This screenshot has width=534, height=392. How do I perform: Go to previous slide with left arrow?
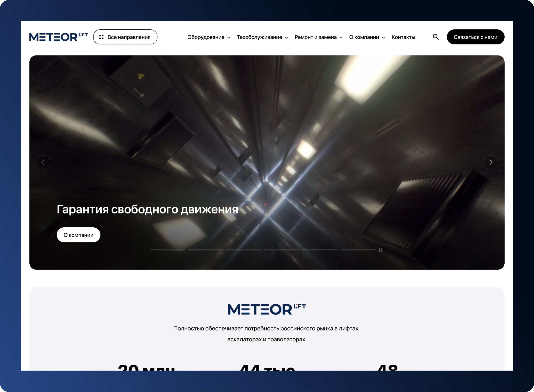pos(43,163)
